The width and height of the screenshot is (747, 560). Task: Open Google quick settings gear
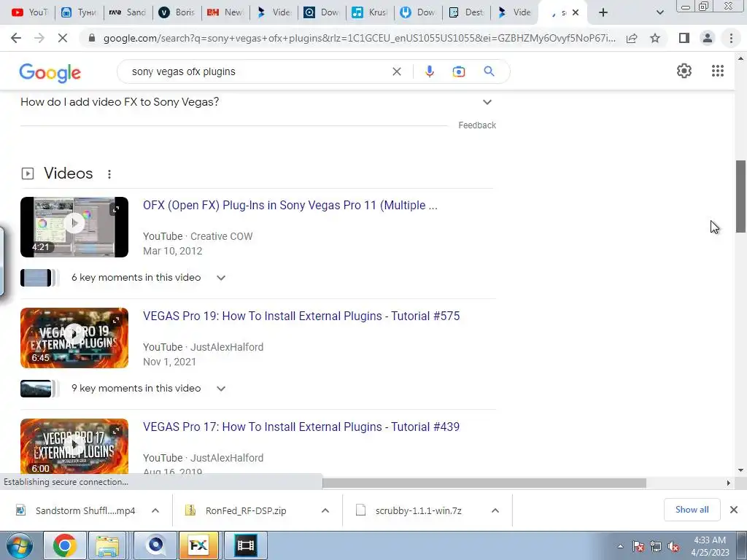pyautogui.click(x=684, y=71)
